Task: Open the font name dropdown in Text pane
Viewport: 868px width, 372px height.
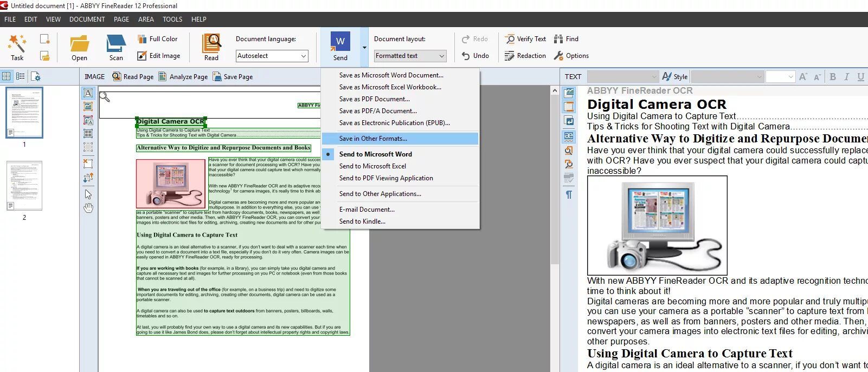Action: [x=728, y=76]
